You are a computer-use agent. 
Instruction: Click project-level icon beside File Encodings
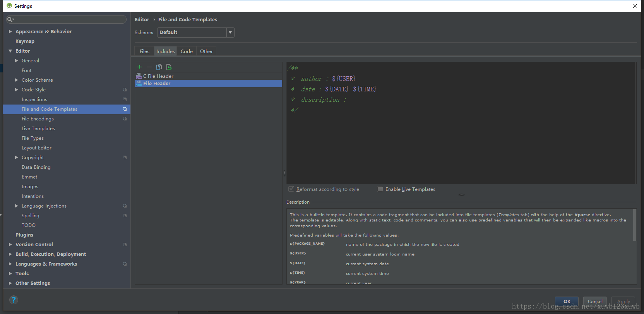(x=125, y=119)
